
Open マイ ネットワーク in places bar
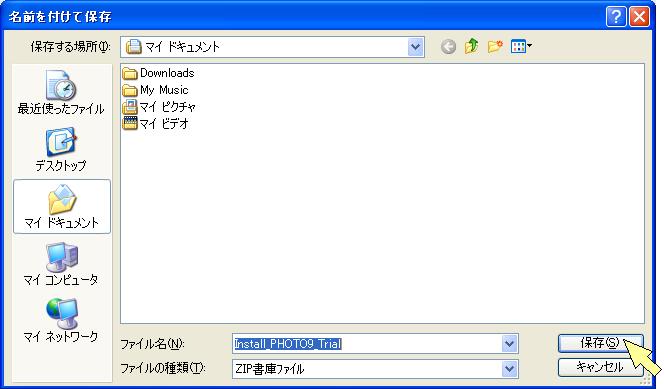(x=61, y=320)
